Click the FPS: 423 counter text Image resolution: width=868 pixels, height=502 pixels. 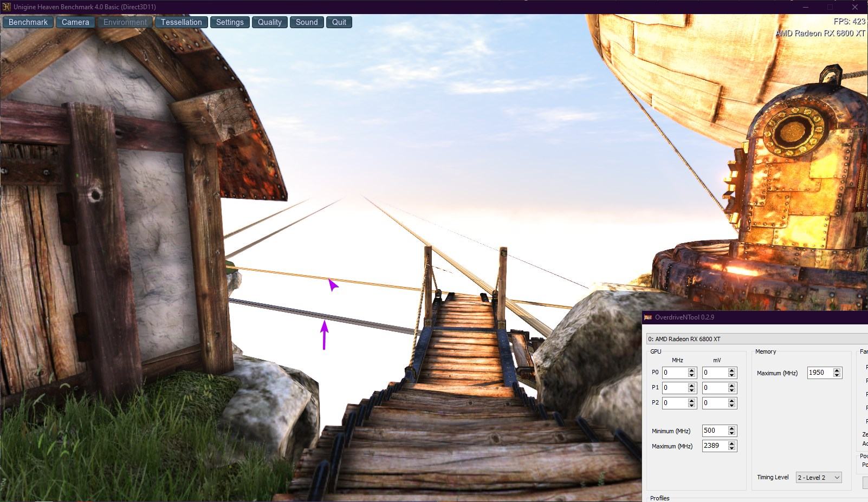click(850, 22)
